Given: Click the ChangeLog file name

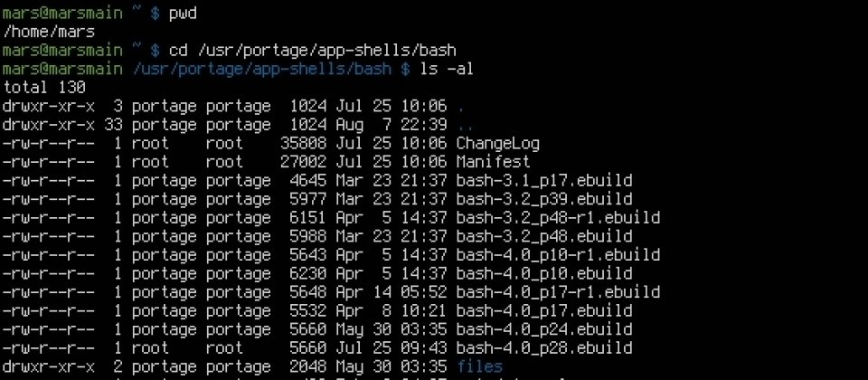Looking at the screenshot, I should coord(497,144).
